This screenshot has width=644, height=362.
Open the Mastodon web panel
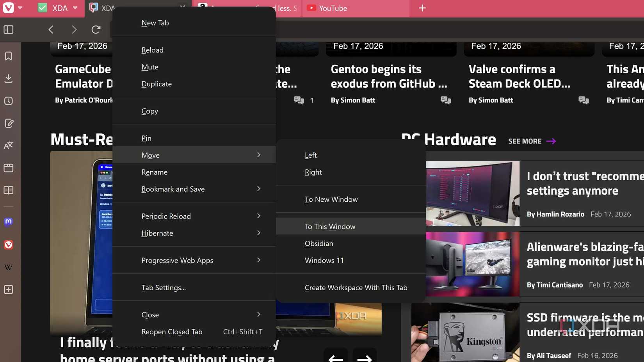(x=9, y=222)
